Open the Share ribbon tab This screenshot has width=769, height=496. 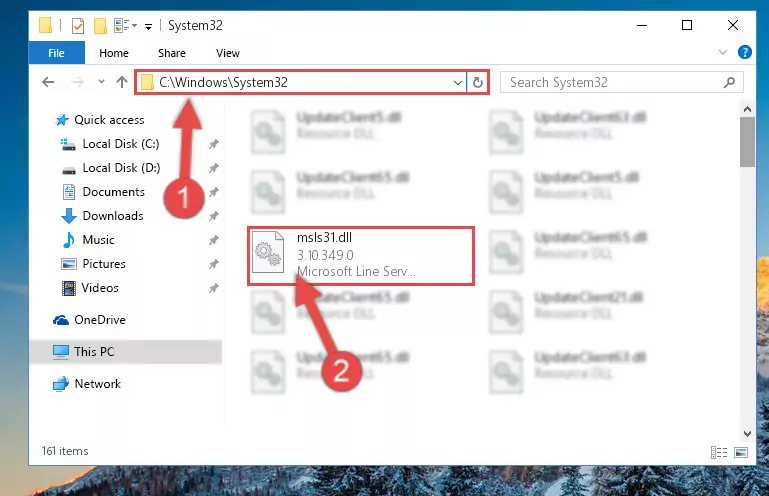point(172,53)
